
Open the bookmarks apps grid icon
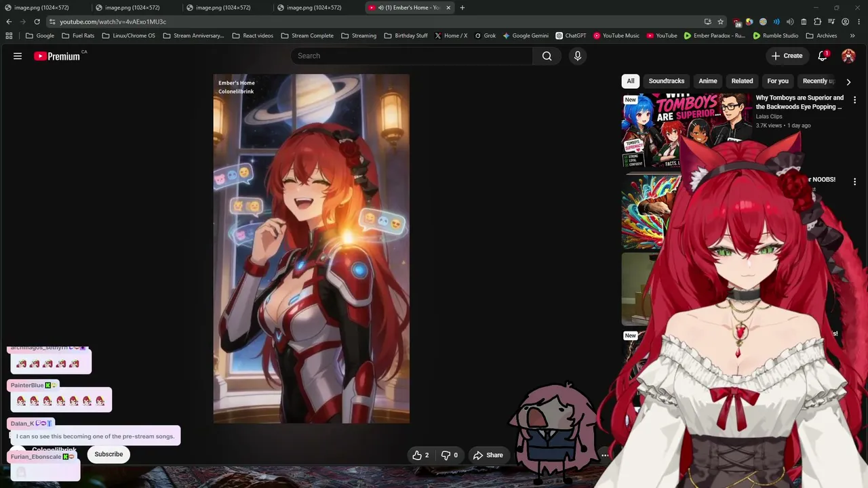click(x=9, y=36)
